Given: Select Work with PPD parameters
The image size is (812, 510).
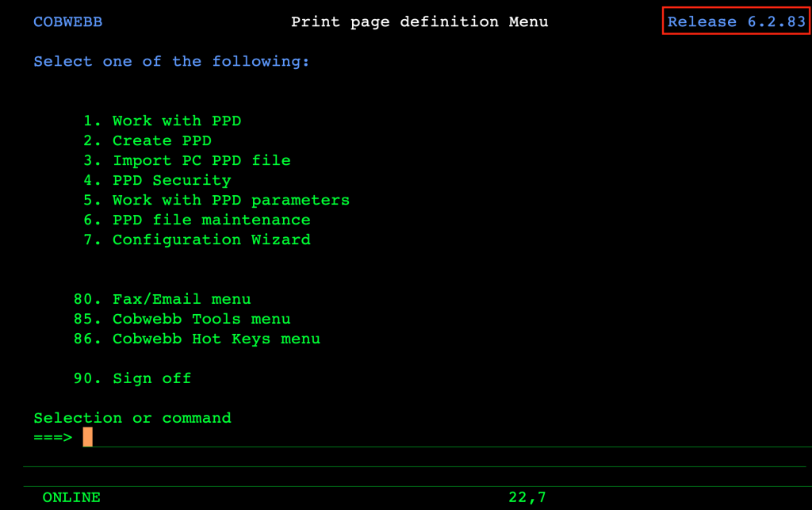Looking at the screenshot, I should [x=216, y=200].
